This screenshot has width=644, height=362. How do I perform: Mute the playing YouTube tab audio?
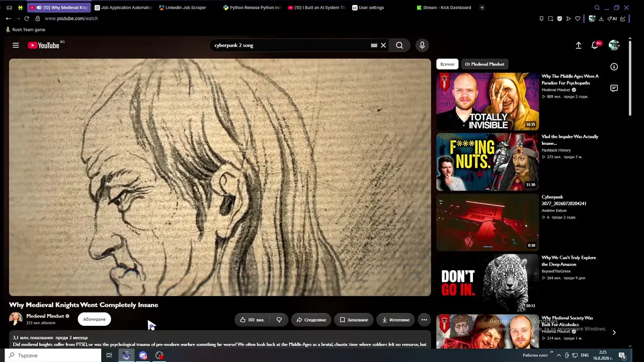[x=39, y=8]
